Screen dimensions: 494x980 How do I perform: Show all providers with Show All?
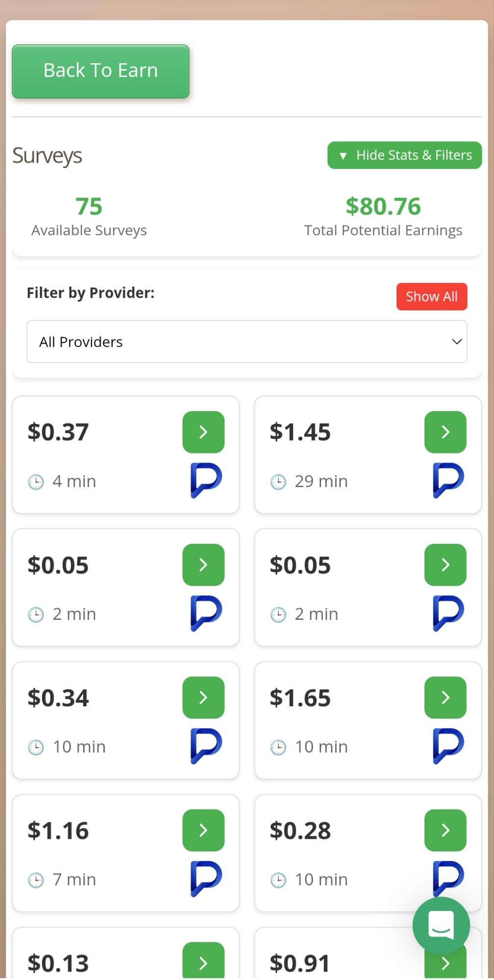pos(431,296)
